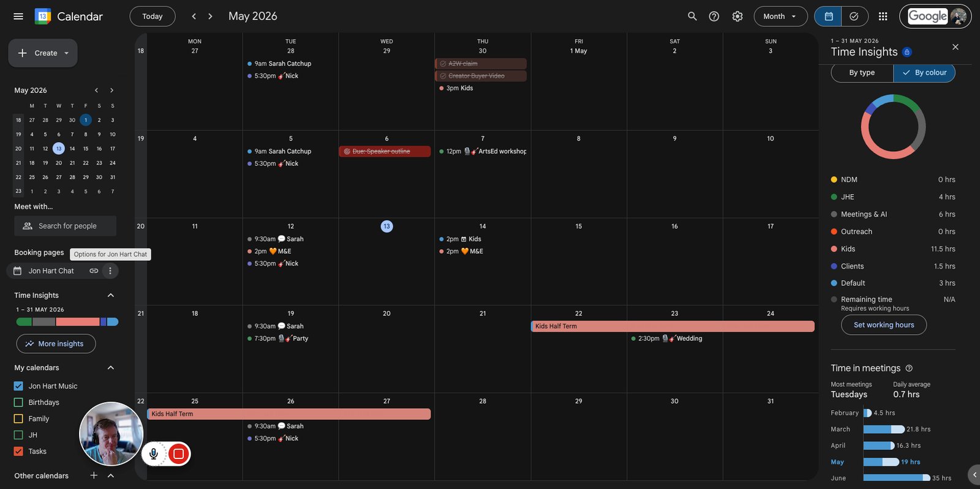Click Set working hours button
This screenshot has width=980, height=489.
click(884, 325)
